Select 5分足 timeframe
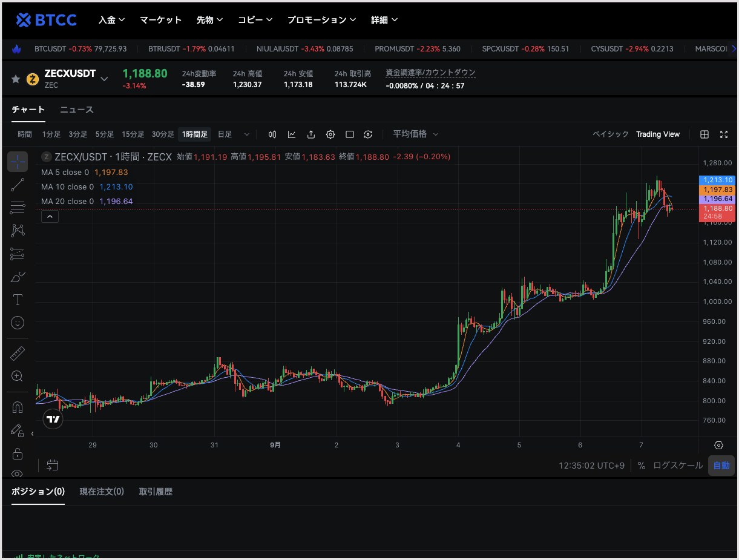The height and width of the screenshot is (560, 739). (x=105, y=134)
